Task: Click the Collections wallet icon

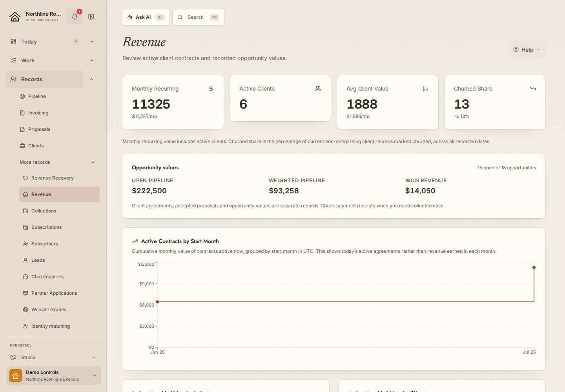Action: pos(26,211)
